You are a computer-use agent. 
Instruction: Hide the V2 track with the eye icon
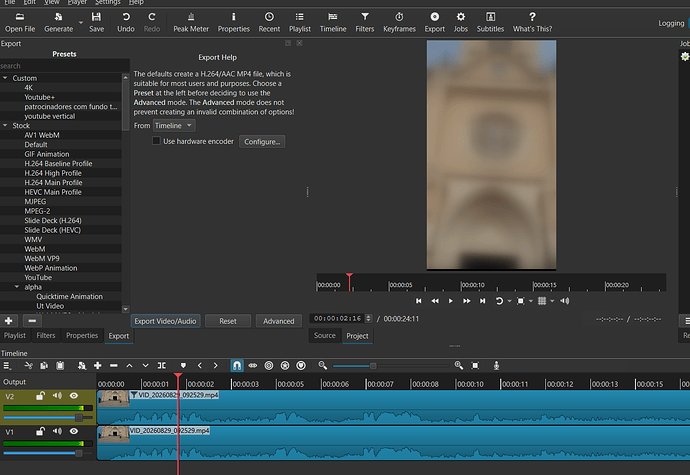click(x=74, y=396)
